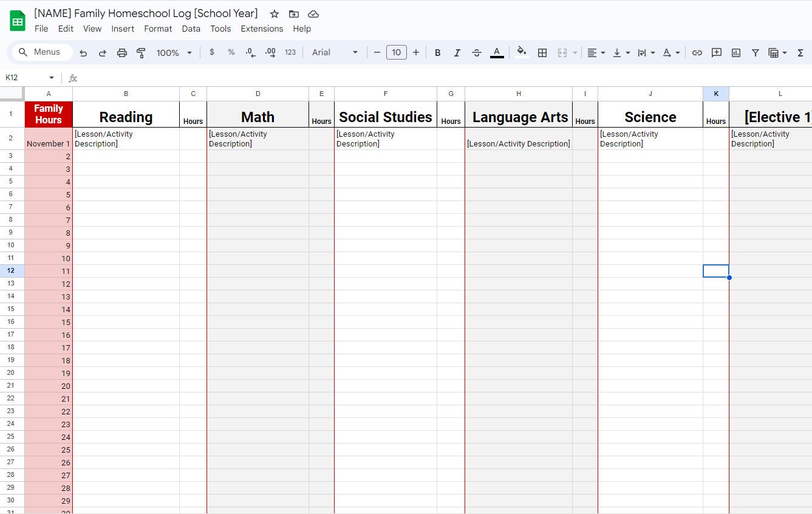Star this spreadsheet
This screenshot has width=812, height=514.
[273, 13]
